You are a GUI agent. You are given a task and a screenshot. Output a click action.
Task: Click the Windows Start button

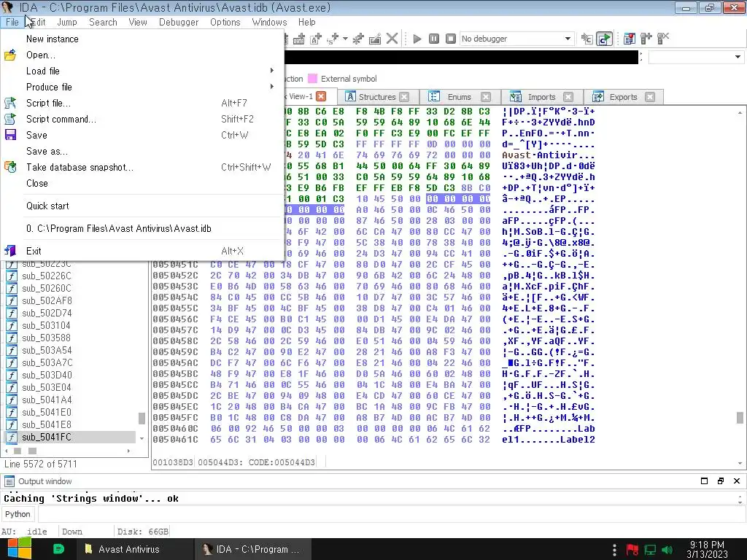(x=19, y=549)
